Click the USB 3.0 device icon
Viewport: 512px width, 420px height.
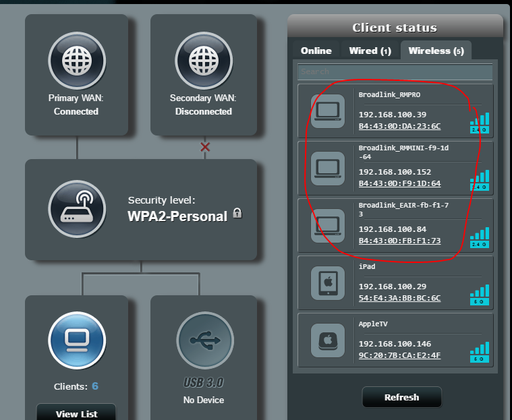(205, 340)
